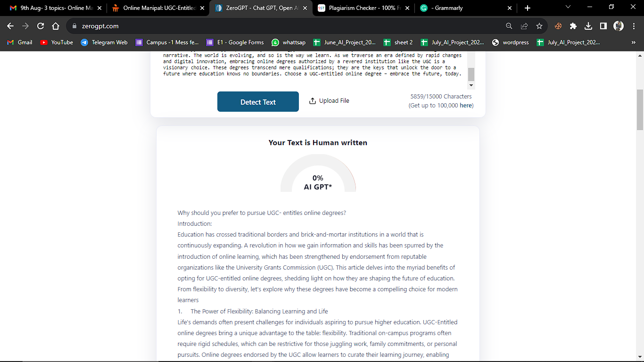Click the 'Introduction:' line
Image resolution: width=644 pixels, height=362 pixels.
tap(195, 223)
